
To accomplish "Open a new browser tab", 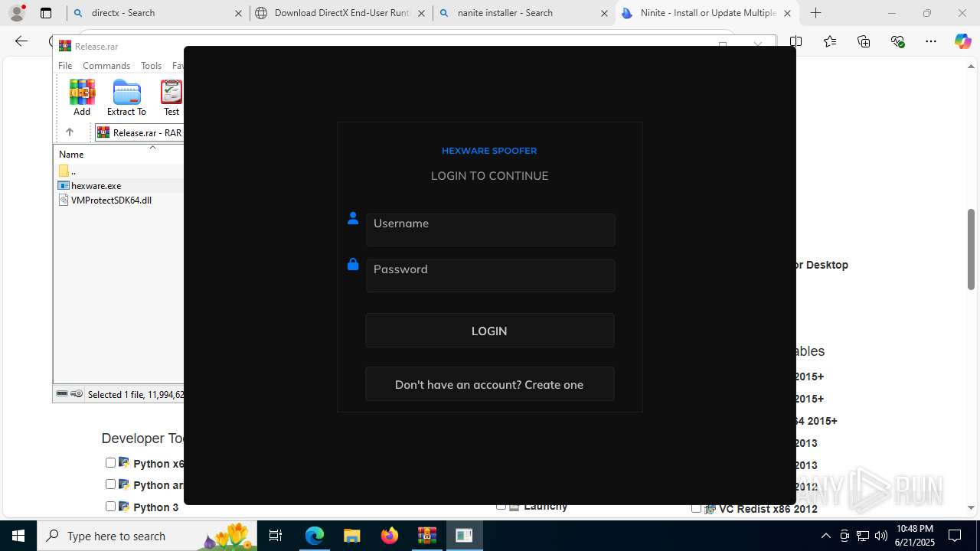I will [x=816, y=13].
